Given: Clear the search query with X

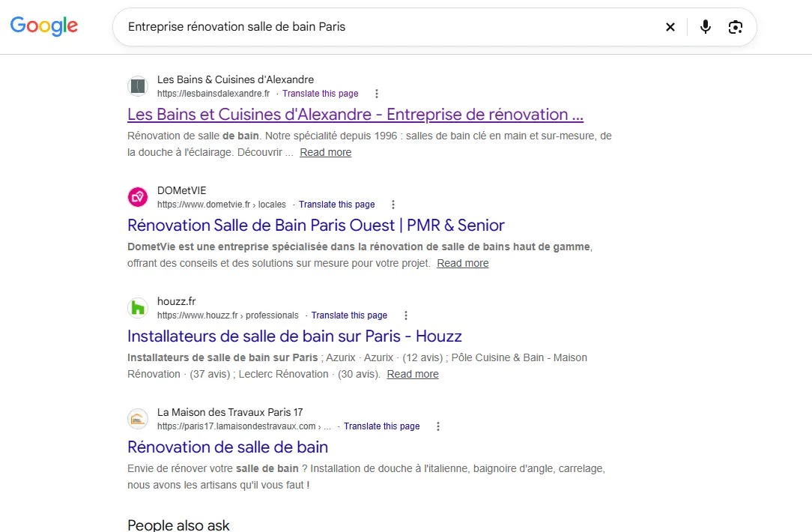Looking at the screenshot, I should click(x=670, y=27).
